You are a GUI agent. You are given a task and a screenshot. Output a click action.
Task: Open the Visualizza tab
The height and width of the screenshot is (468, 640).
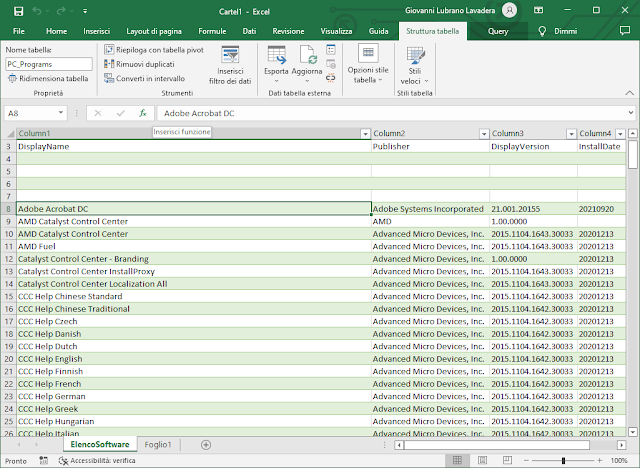coord(336,31)
